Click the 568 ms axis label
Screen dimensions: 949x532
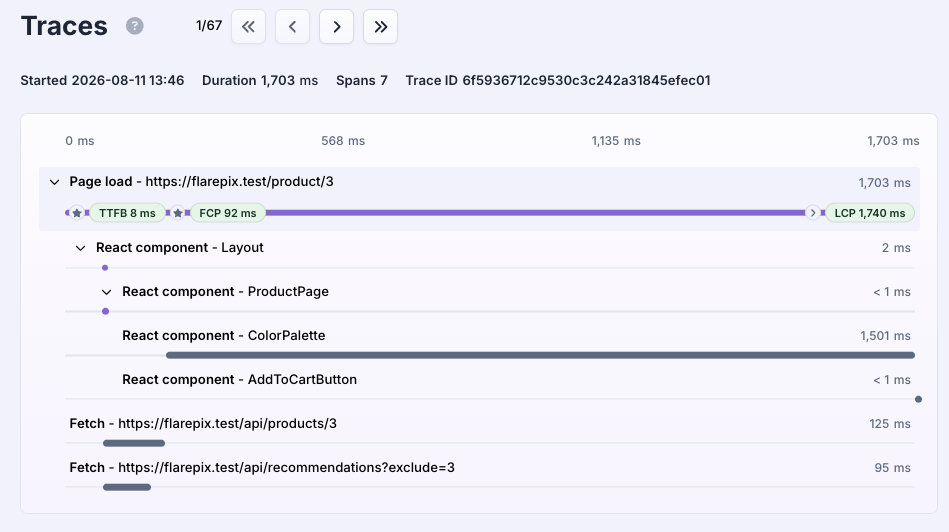343,141
